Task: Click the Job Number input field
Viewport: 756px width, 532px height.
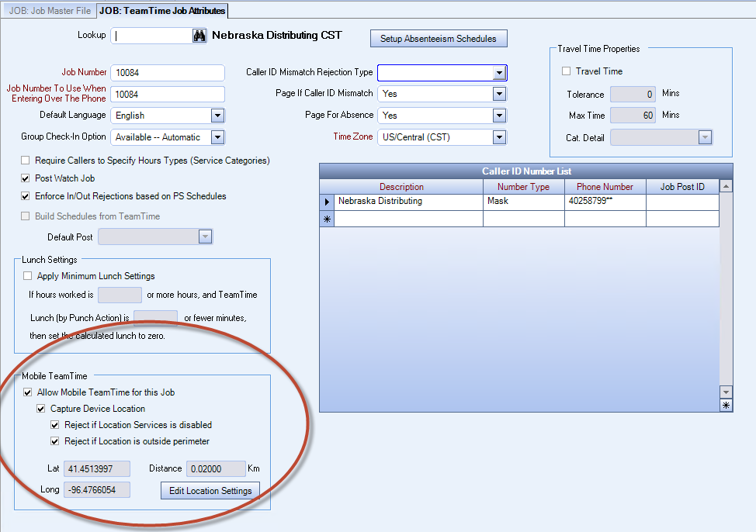Action: click(x=167, y=73)
